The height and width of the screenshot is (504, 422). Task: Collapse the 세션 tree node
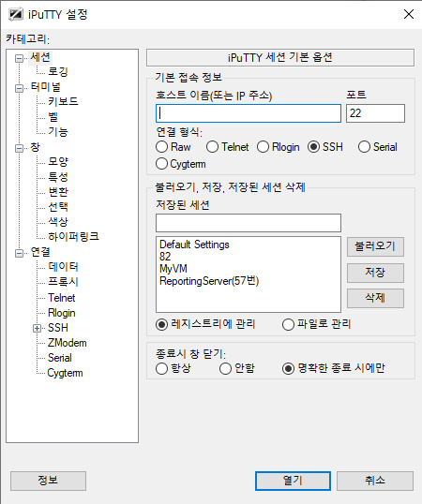click(20, 58)
